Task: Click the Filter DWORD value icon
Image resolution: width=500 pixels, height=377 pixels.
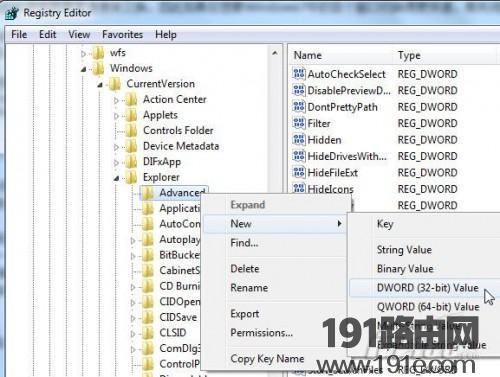Action: click(x=299, y=123)
